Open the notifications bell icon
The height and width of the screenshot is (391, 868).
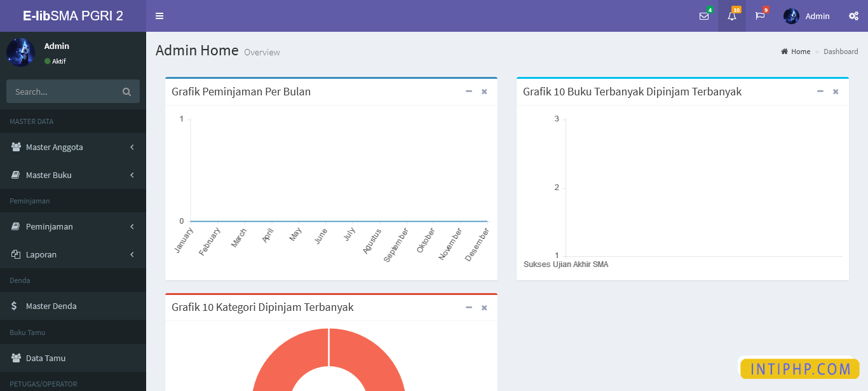731,16
